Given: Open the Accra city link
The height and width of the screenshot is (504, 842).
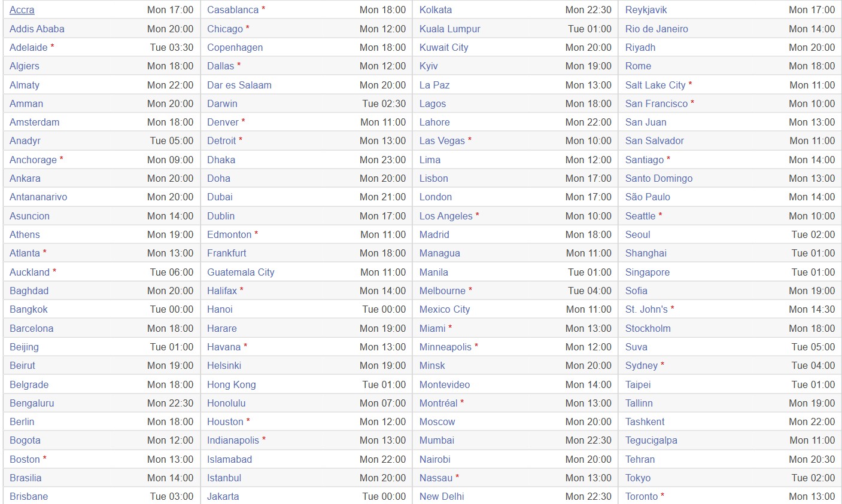Looking at the screenshot, I should 22,10.
